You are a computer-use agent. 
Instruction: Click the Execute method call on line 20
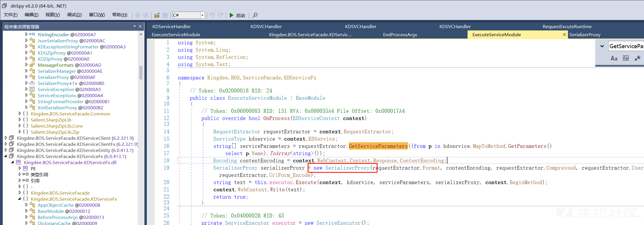click(x=306, y=182)
